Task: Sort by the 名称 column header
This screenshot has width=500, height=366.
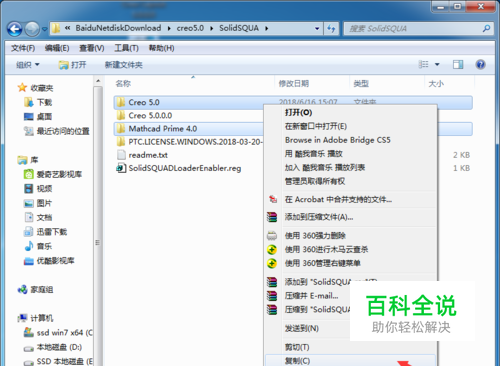Action: click(x=123, y=83)
